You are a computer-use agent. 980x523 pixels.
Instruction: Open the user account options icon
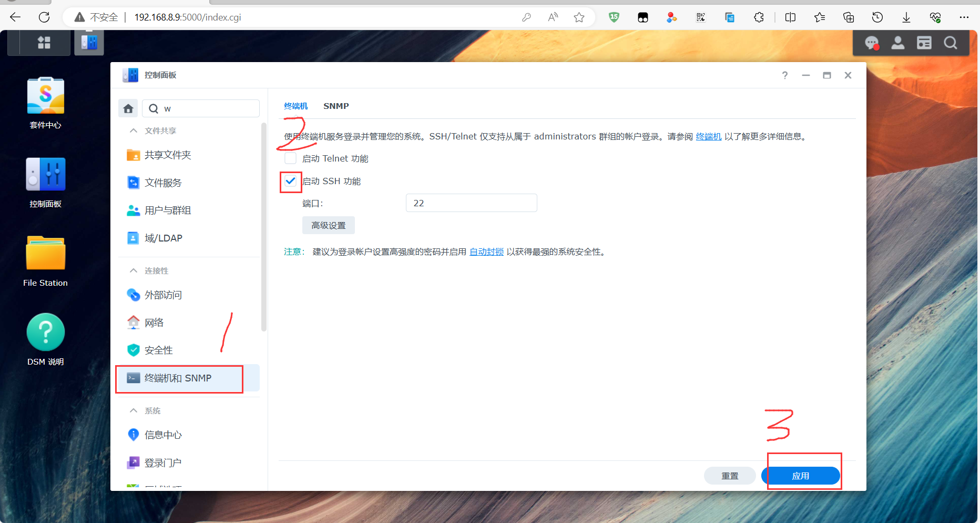[x=898, y=43]
